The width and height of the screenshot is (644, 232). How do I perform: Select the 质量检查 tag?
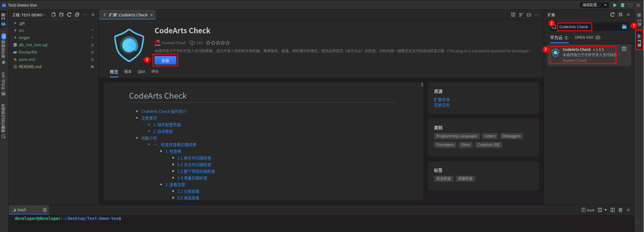coord(465,179)
